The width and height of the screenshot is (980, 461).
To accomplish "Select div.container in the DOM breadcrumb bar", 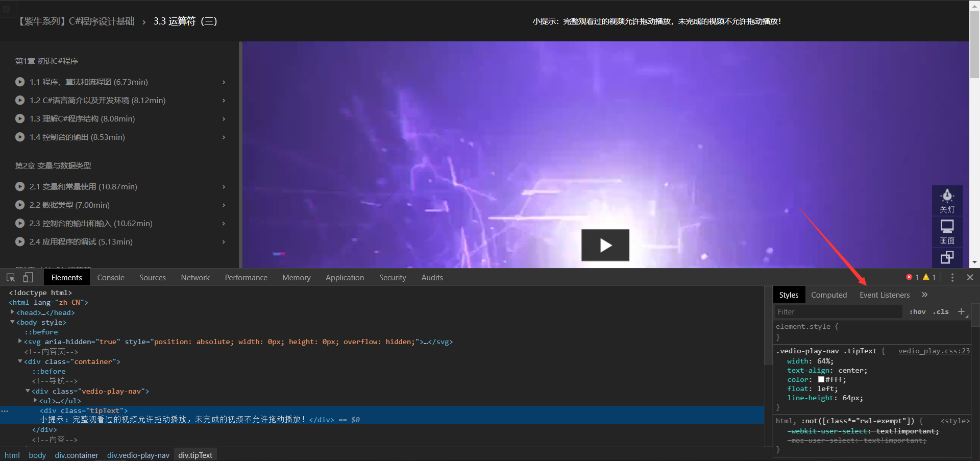I will (77, 455).
